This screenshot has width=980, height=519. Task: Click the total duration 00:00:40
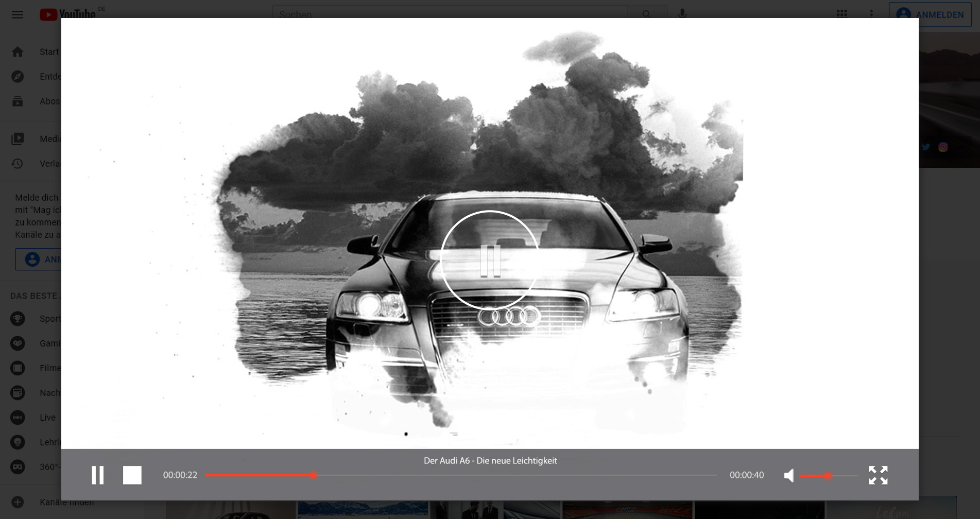click(747, 475)
